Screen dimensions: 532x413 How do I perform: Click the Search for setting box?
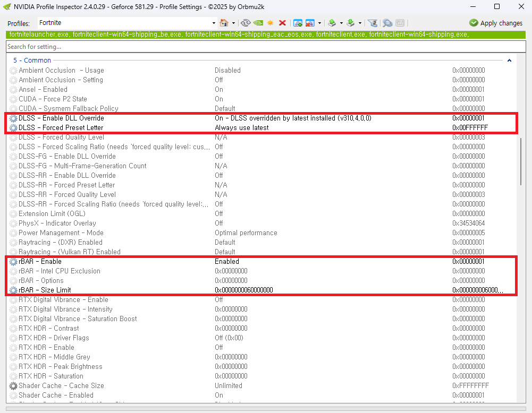click(266, 47)
